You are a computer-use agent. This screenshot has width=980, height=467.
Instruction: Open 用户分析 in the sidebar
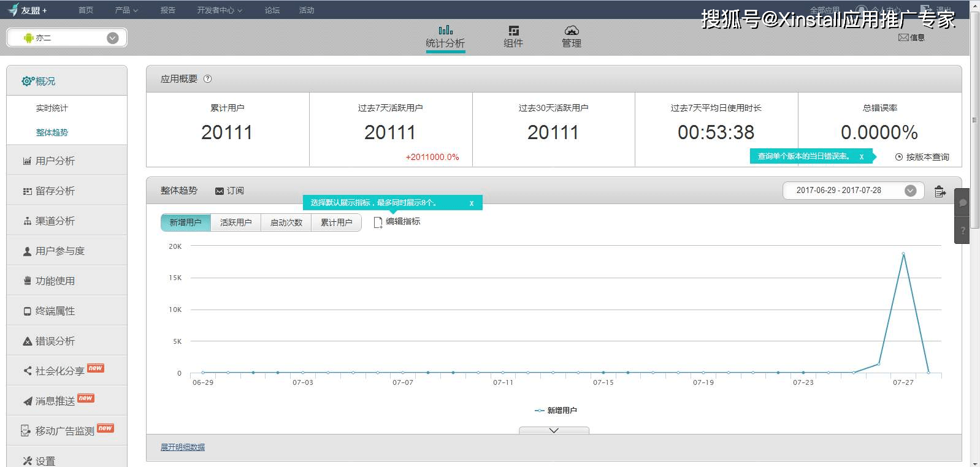click(x=67, y=161)
